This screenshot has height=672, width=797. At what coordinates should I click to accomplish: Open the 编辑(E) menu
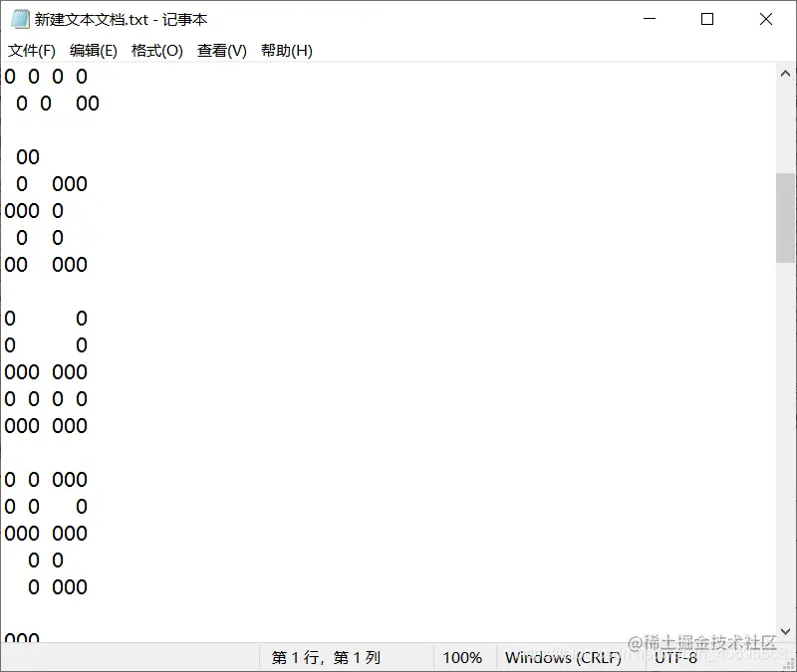point(93,51)
